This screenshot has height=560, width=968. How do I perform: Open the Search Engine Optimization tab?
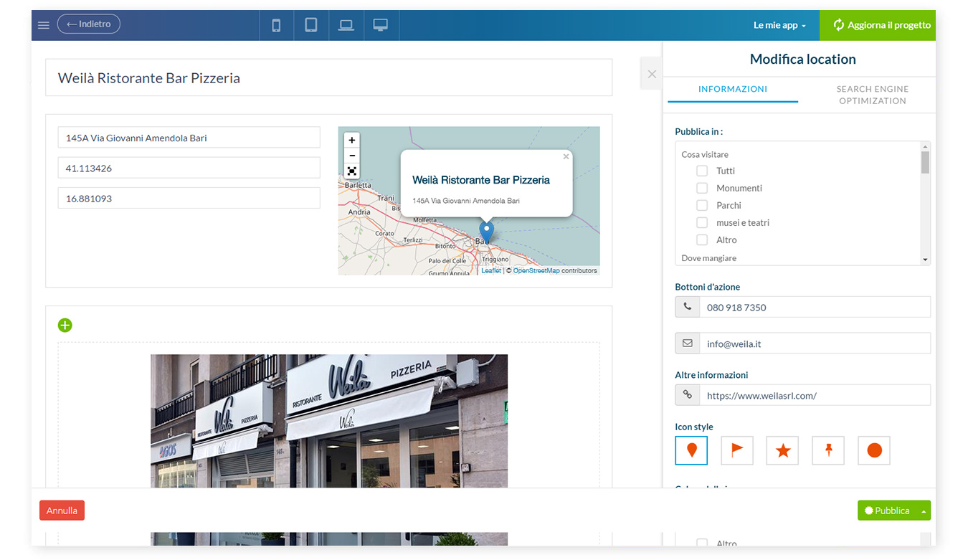point(873,95)
